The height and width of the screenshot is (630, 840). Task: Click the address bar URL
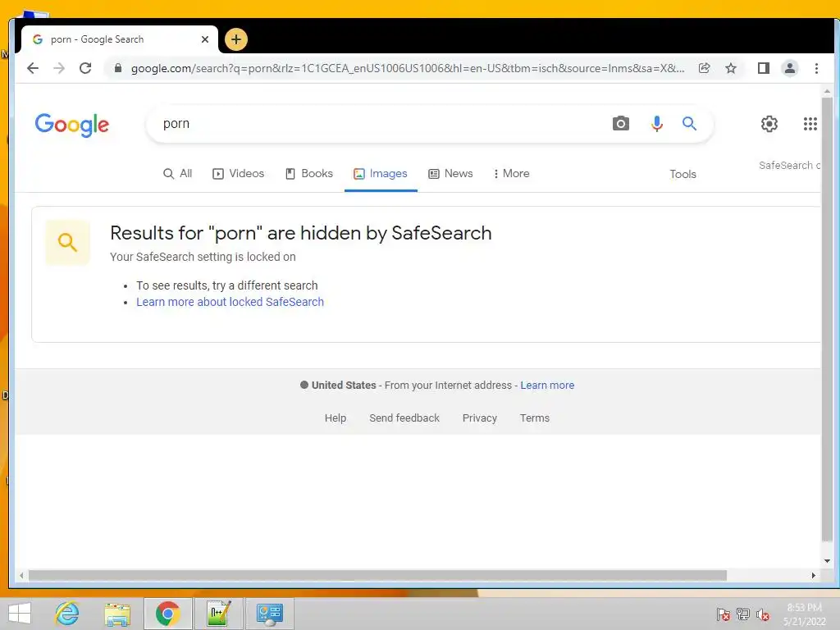[x=407, y=68]
